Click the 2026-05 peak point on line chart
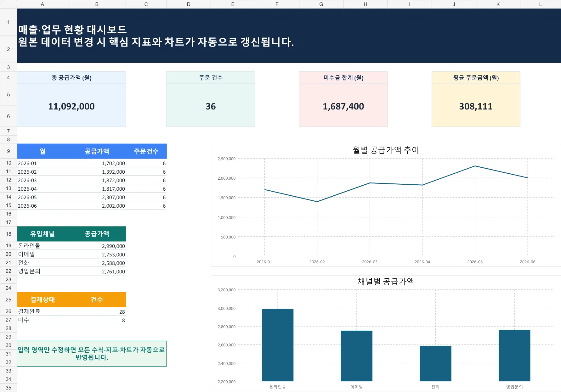Image resolution: width=561 pixels, height=392 pixels. (475, 166)
